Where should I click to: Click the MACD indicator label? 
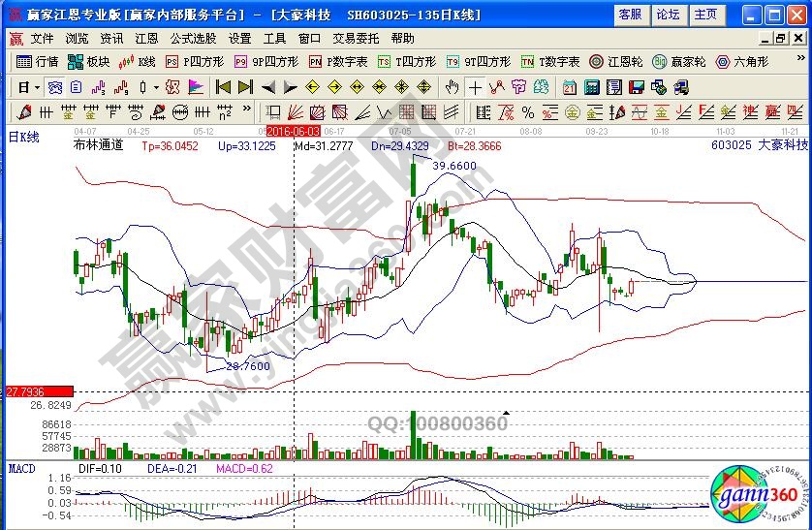21,468
